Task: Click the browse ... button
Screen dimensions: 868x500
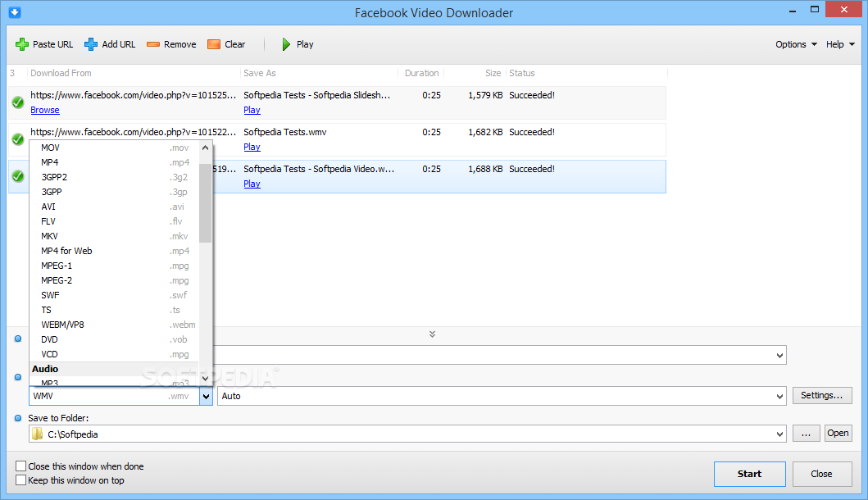Action: (x=806, y=433)
